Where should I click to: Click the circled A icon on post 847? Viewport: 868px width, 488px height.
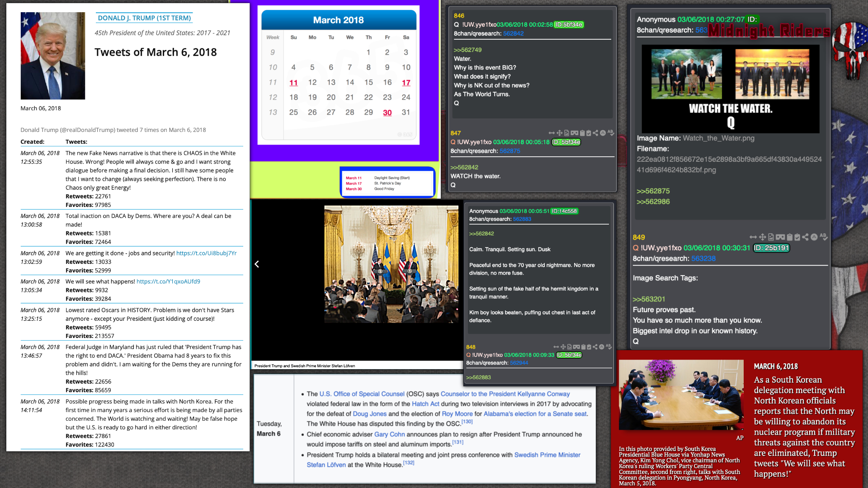point(603,133)
